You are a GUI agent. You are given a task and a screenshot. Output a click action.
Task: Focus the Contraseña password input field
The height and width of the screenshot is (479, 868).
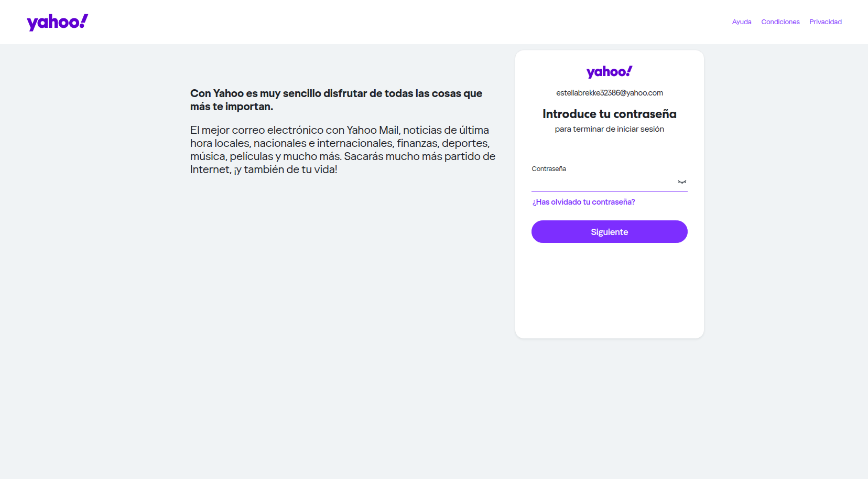pos(604,182)
